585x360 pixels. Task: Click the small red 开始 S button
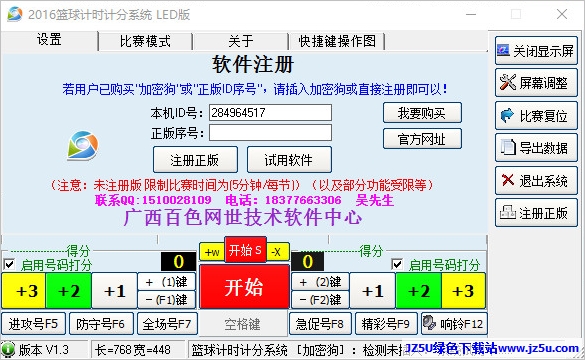click(x=245, y=250)
